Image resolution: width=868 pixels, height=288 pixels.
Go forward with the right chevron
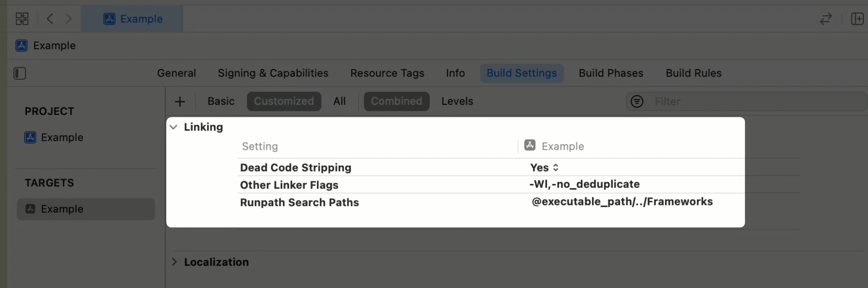[x=69, y=19]
